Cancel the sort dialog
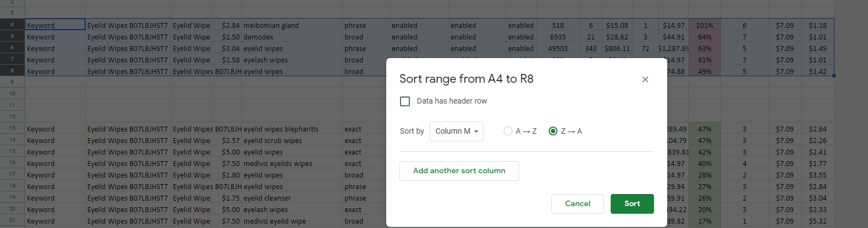The image size is (868, 228). pyautogui.click(x=577, y=204)
